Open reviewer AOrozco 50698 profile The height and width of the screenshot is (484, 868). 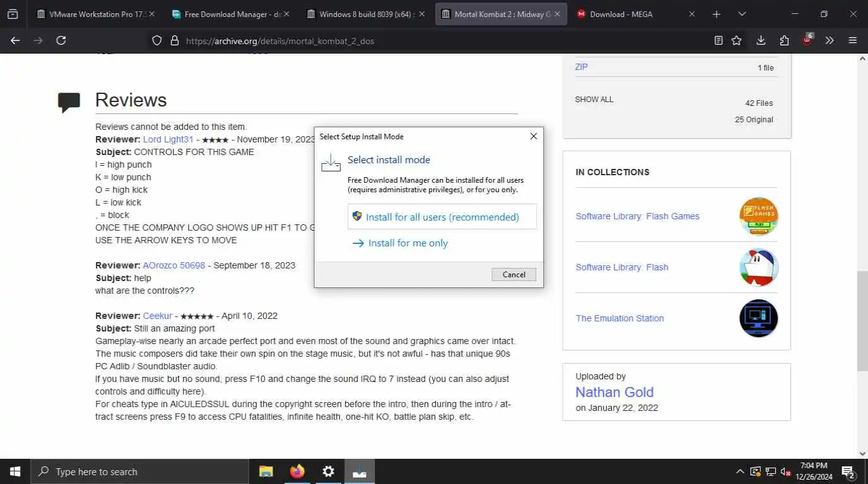tap(174, 265)
